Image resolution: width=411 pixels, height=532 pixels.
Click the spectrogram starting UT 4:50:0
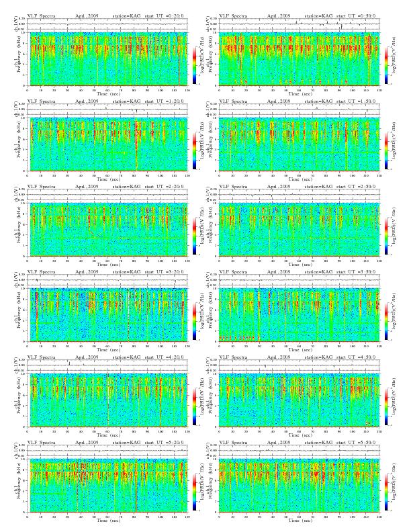299,400
